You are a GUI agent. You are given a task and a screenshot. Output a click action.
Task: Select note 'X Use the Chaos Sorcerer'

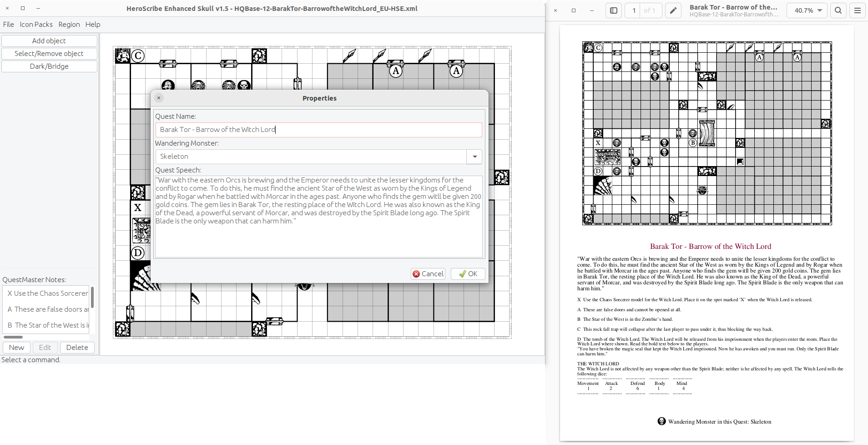click(47, 293)
